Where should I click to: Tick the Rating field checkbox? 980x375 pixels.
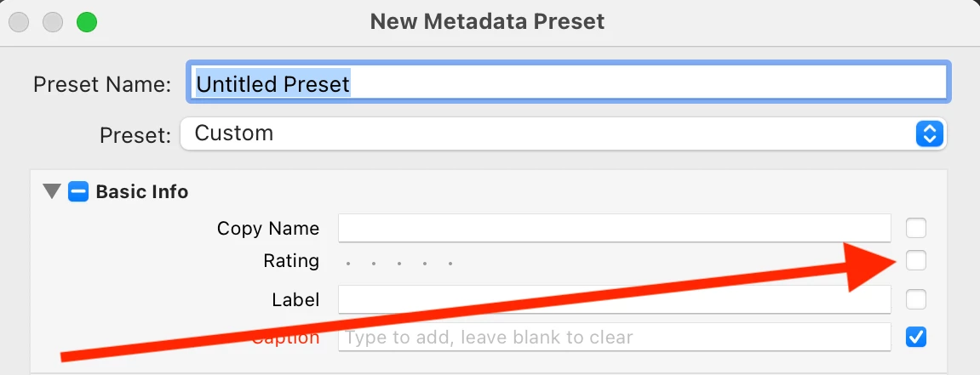(x=916, y=261)
